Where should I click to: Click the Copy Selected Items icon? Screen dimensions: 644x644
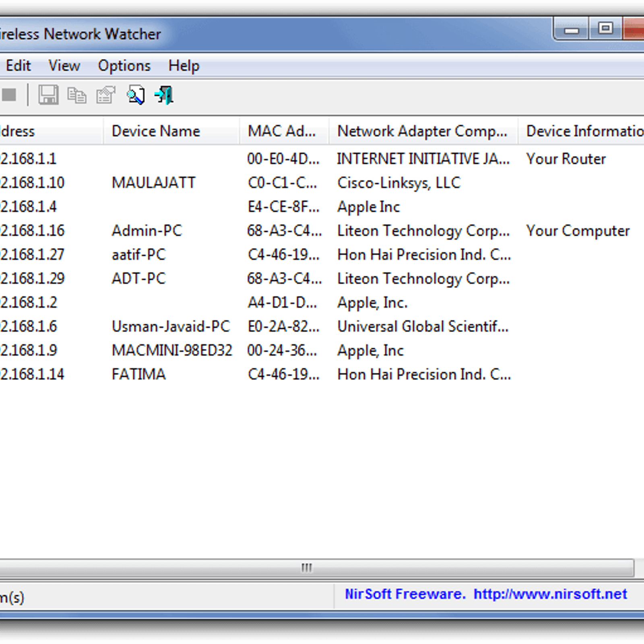click(x=76, y=95)
